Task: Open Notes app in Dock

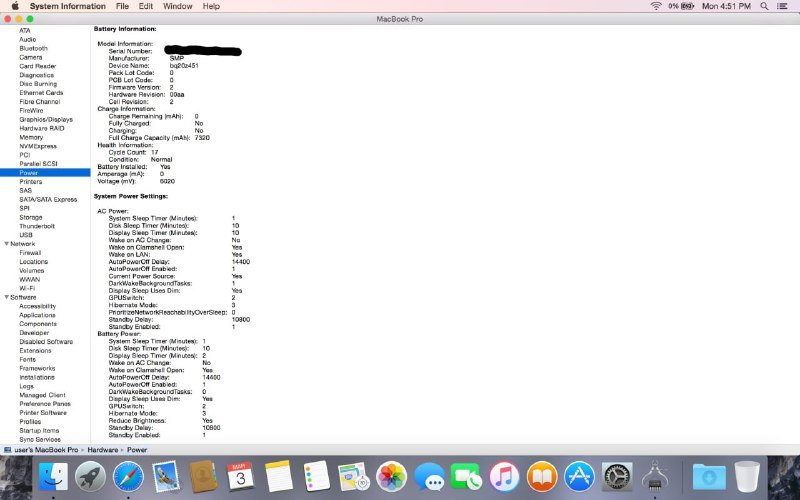Action: pyautogui.click(x=279, y=477)
